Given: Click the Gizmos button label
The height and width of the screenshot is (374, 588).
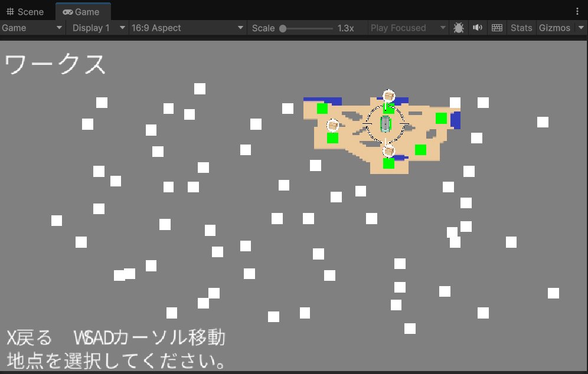Looking at the screenshot, I should point(555,28).
